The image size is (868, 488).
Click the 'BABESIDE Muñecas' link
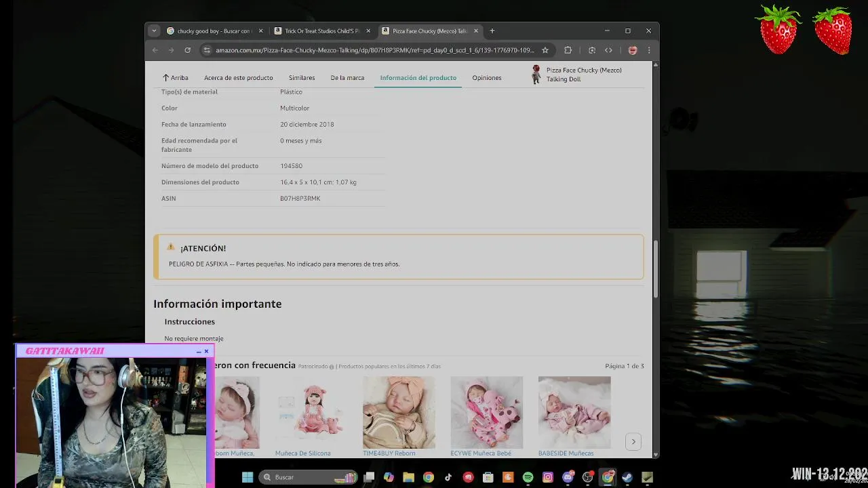[566, 453]
